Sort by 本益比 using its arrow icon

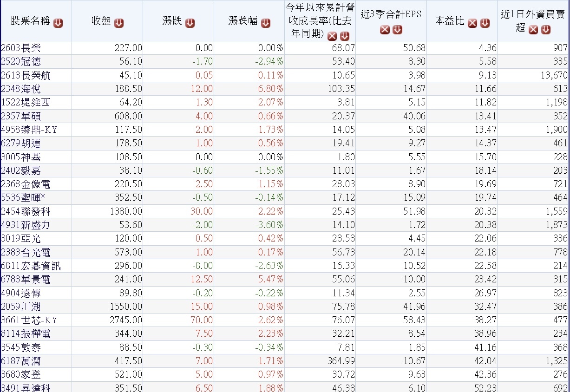coord(485,23)
